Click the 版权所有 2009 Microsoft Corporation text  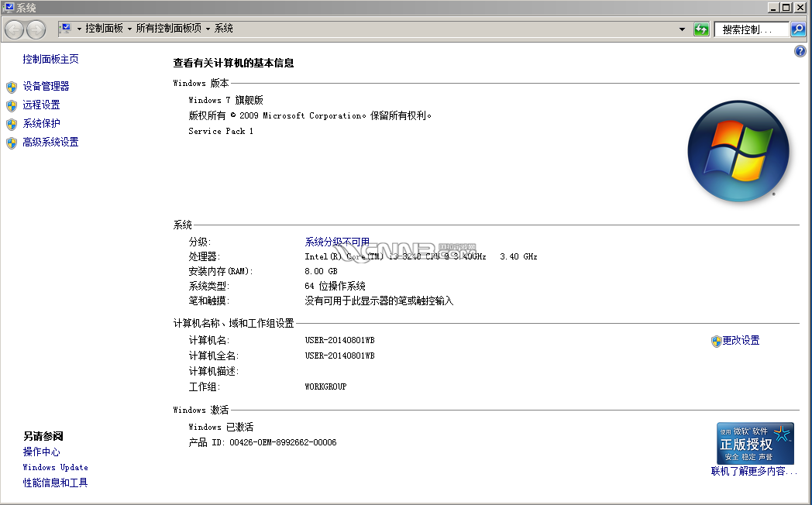coord(310,115)
